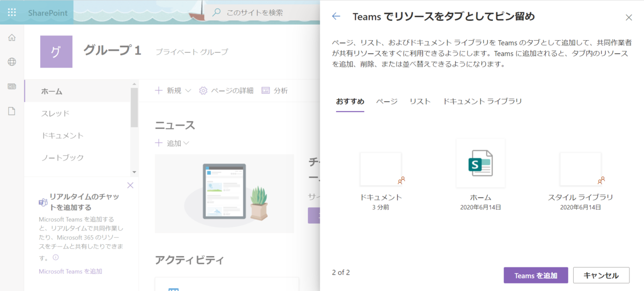Open the My files page icon

12,111
